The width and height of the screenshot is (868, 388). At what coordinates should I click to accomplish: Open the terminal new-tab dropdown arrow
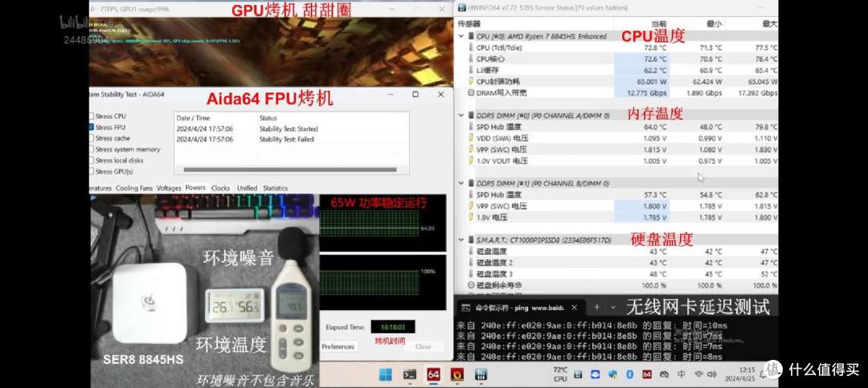click(x=613, y=307)
